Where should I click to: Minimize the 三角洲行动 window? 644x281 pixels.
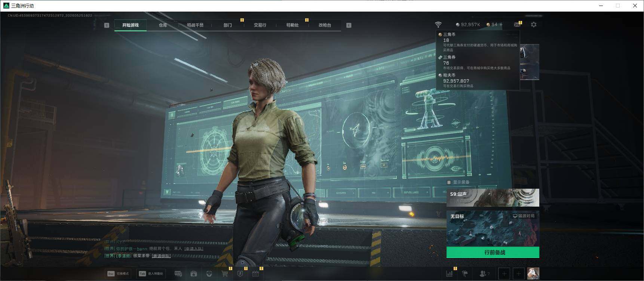(601, 6)
